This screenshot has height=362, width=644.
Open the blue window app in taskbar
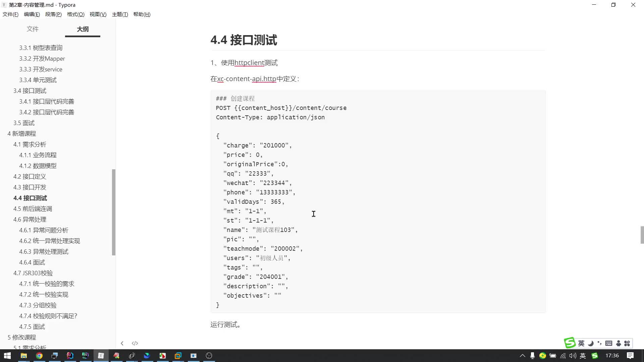pos(194,356)
